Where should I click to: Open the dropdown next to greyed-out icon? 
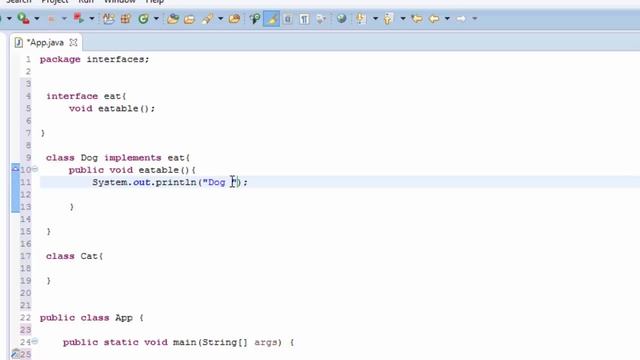click(64, 18)
